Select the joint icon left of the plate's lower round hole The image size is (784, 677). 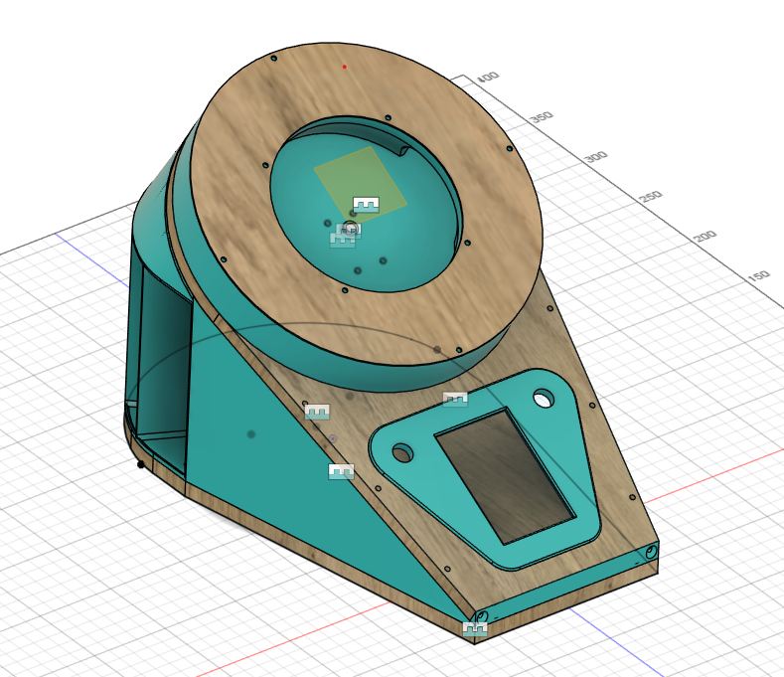click(x=341, y=471)
